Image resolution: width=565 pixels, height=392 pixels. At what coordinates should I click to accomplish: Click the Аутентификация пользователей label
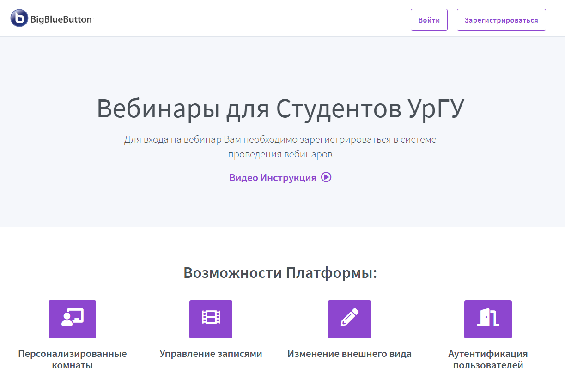(x=488, y=359)
